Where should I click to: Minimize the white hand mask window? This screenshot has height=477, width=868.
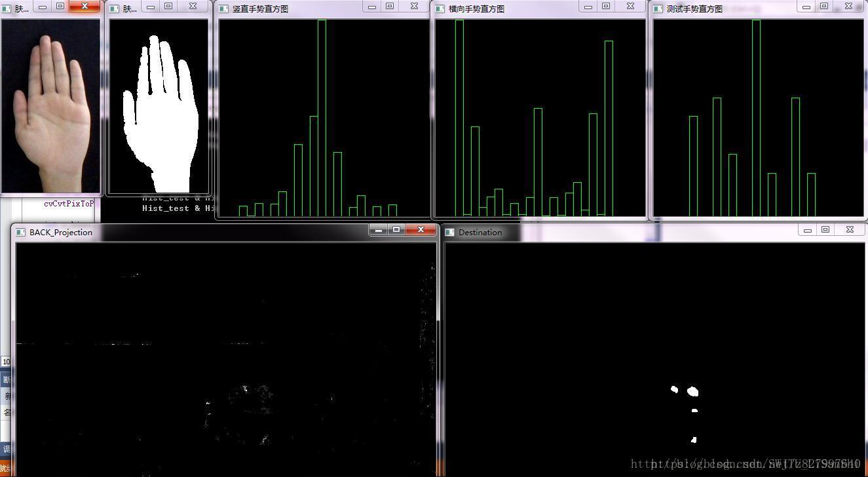click(x=151, y=6)
